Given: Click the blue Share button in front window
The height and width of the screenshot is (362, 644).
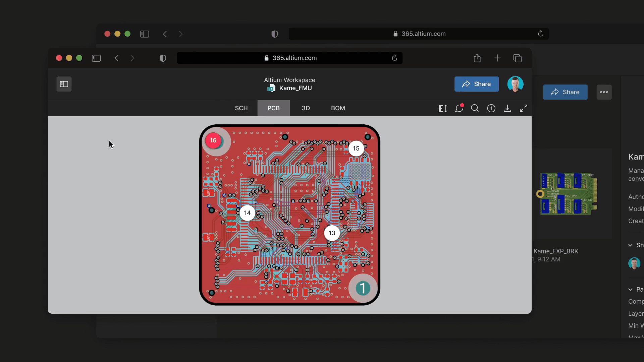Looking at the screenshot, I should (x=476, y=84).
